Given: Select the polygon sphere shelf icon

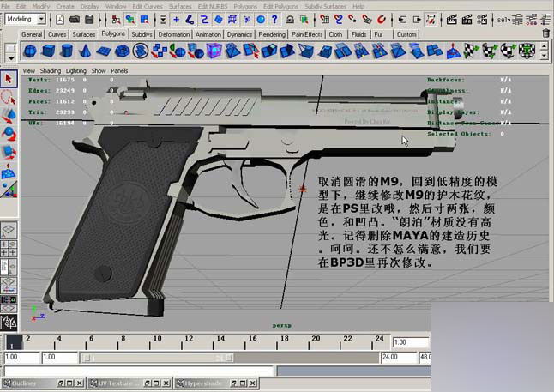Looking at the screenshot, I should 30,51.
